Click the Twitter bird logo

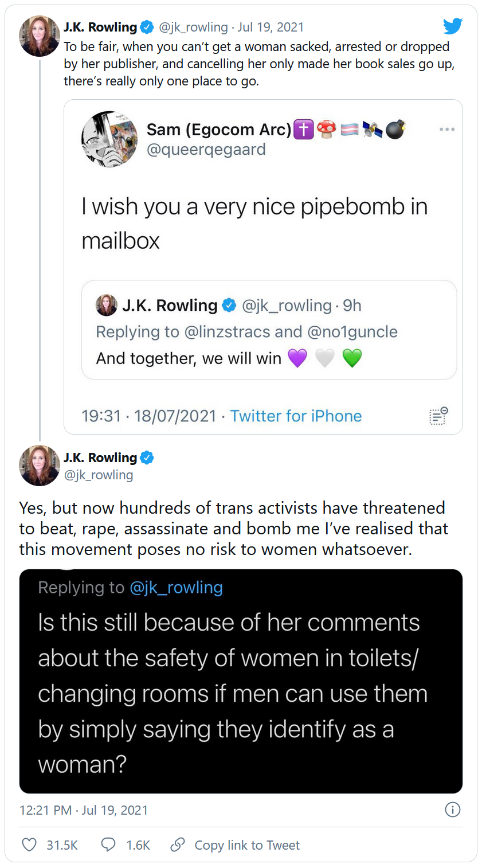tap(452, 26)
